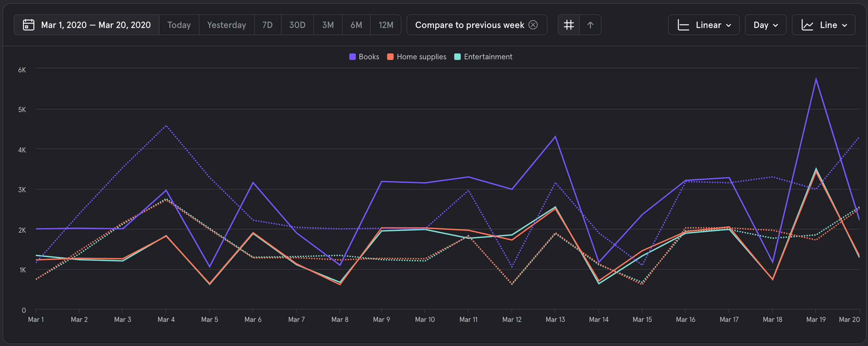
Task: Click the Linear axis scale icon
Action: (x=683, y=25)
